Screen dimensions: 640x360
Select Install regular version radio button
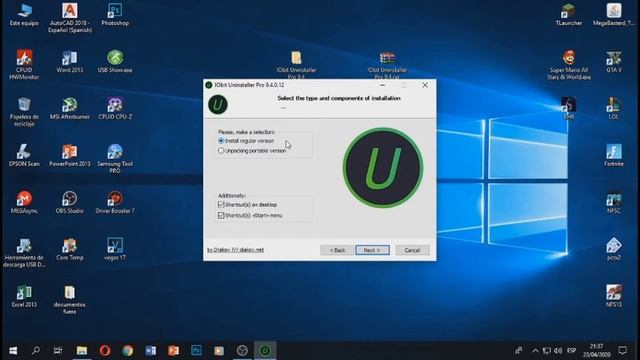[247, 141]
